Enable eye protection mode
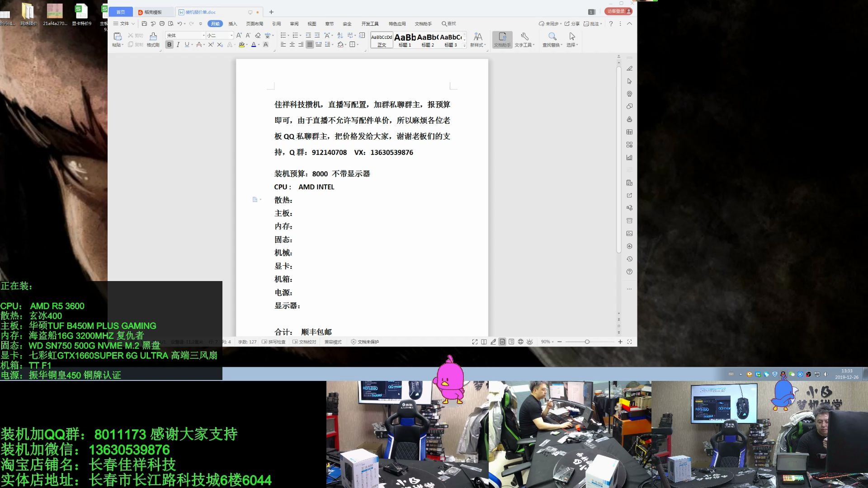This screenshot has height=488, width=868. point(529,342)
